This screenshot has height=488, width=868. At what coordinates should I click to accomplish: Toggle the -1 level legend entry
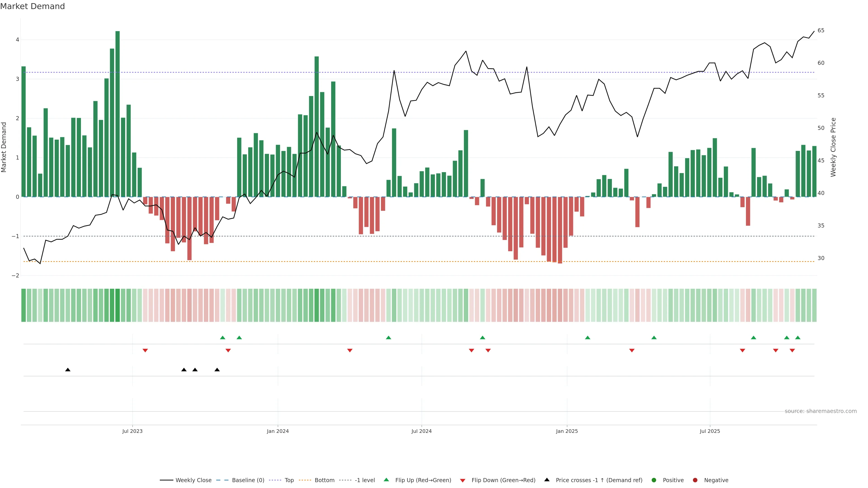365,480
